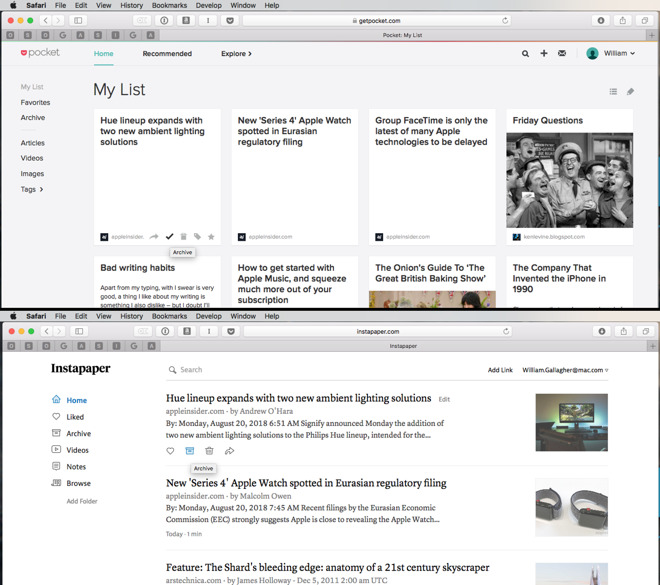Show the downloads button in the Pocket window toolbar
The image size is (660, 585).
pos(601,20)
